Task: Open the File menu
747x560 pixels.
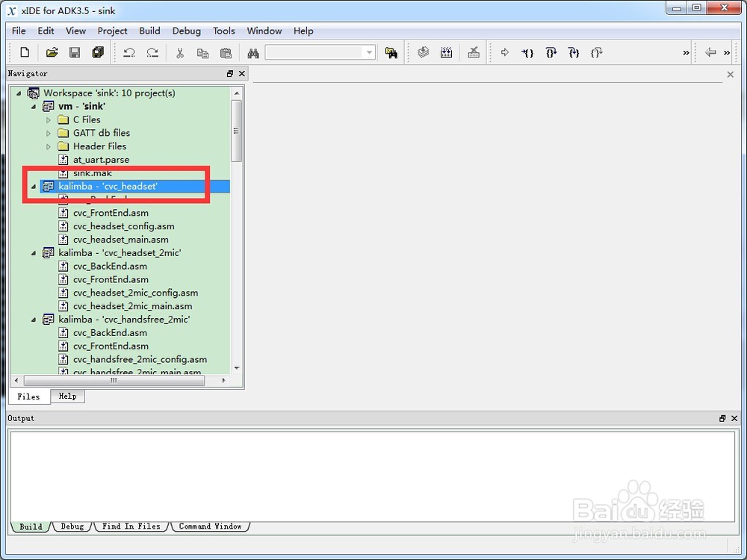Action: tap(19, 31)
